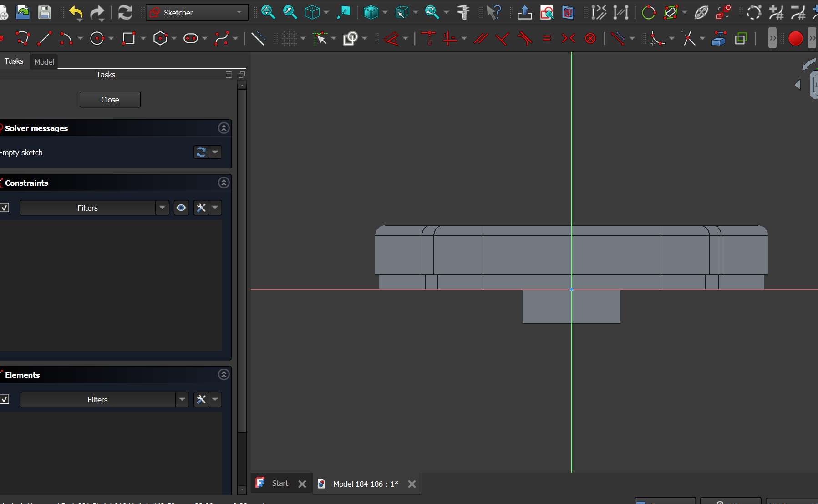This screenshot has width=818, height=504.
Task: Switch to the Model tab
Action: (x=44, y=61)
